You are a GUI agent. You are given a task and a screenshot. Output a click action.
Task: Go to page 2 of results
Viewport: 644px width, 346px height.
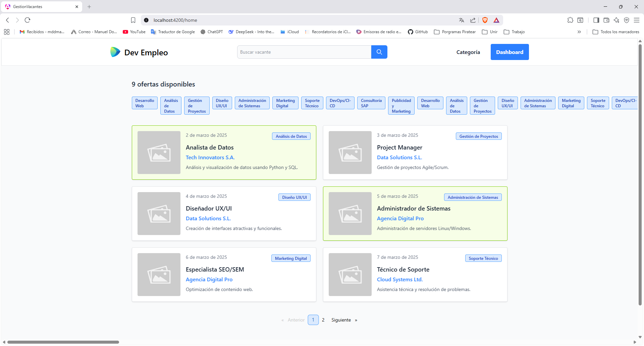323,320
